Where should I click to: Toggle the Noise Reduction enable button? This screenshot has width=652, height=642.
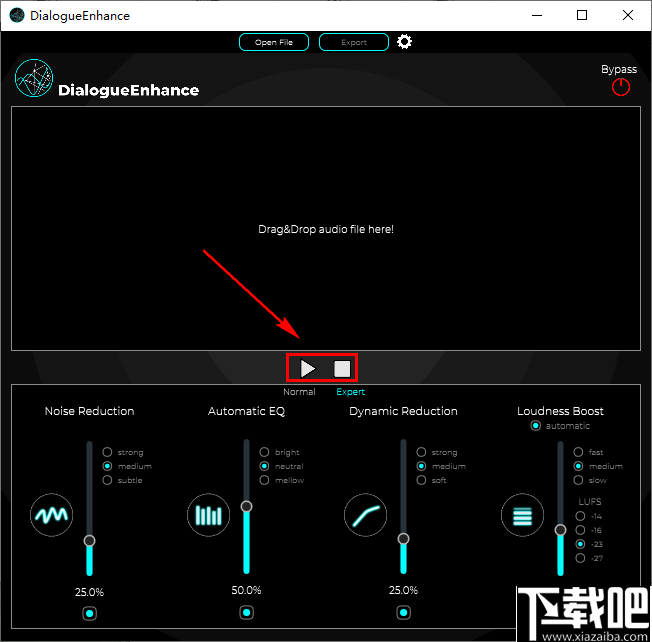pos(89,613)
